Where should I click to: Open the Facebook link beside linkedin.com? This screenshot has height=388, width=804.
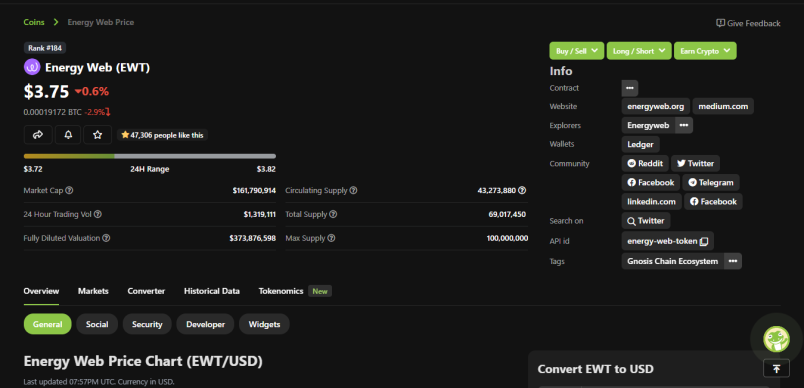tap(713, 201)
